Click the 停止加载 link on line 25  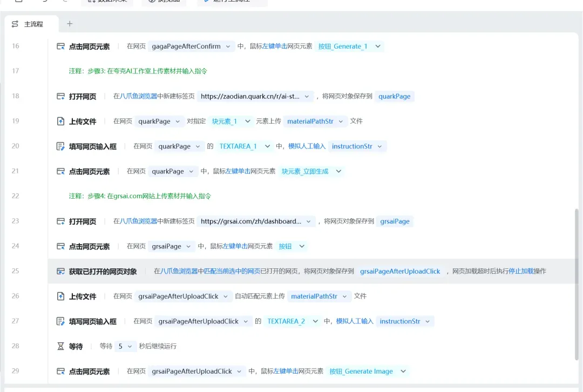pyautogui.click(x=521, y=271)
